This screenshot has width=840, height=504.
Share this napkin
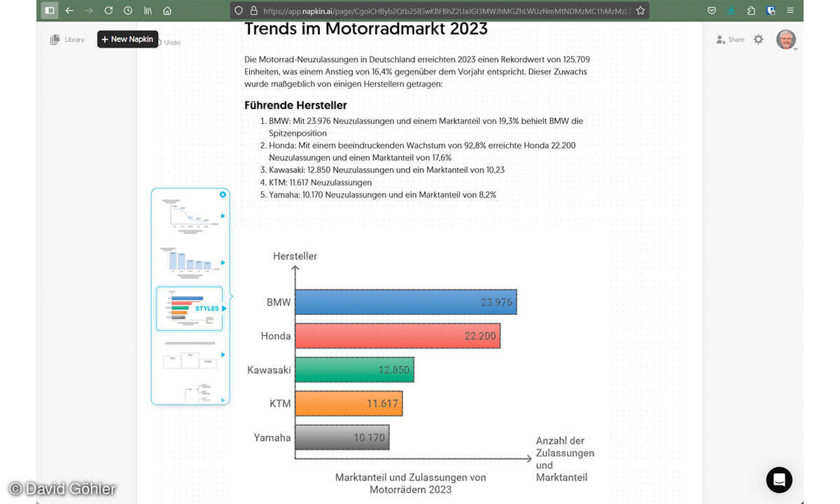pyautogui.click(x=730, y=40)
